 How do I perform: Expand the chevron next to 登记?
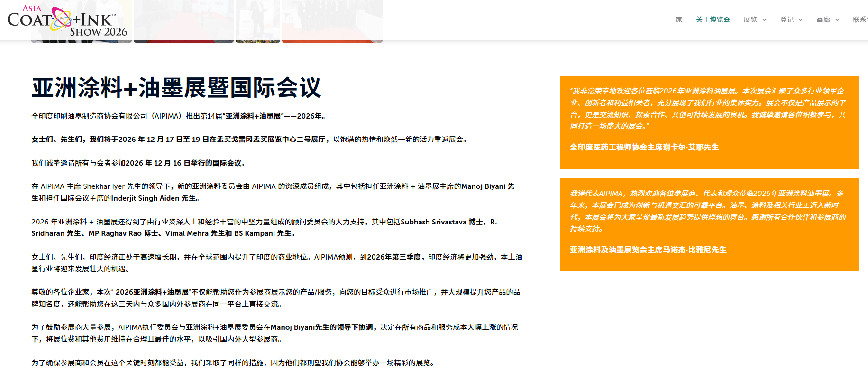801,20
